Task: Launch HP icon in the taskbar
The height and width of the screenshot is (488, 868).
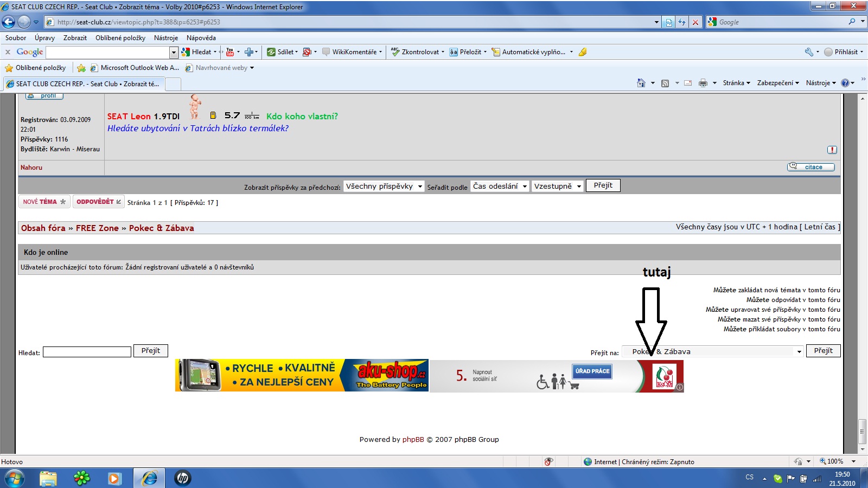Action: click(x=183, y=478)
